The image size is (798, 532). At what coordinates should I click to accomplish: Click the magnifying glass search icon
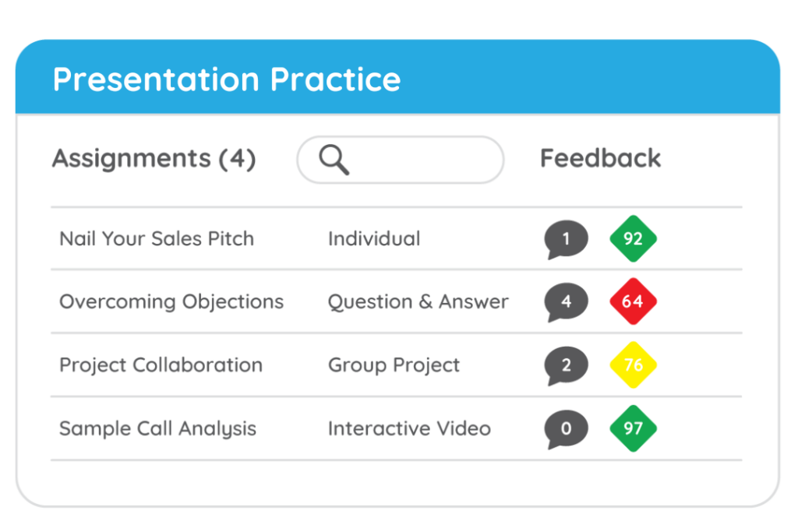click(x=334, y=160)
